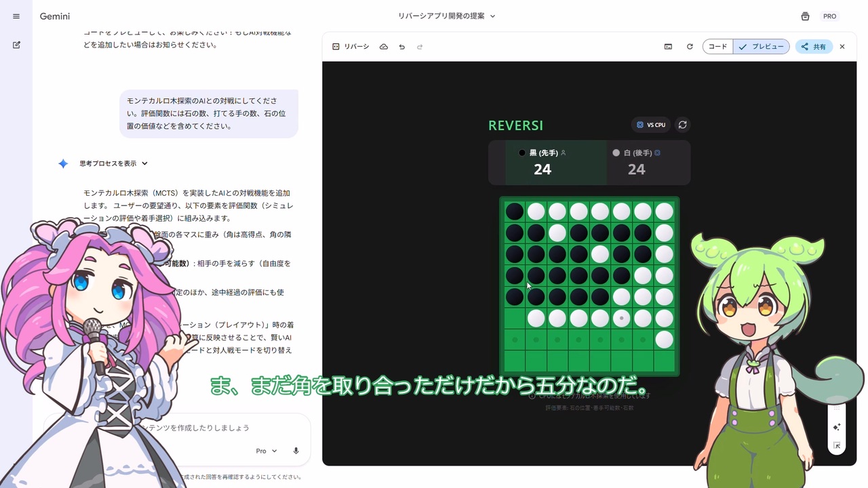Reload the canvas preview

click(690, 47)
